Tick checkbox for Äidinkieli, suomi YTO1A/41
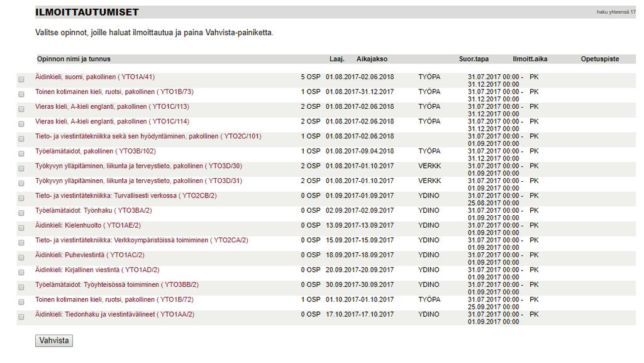The height and width of the screenshot is (363, 644). click(x=21, y=80)
